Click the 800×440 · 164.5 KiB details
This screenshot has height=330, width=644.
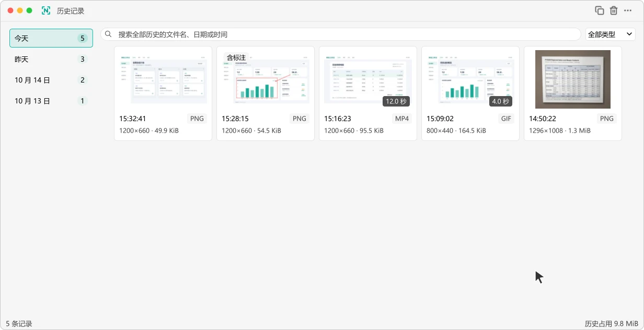pyautogui.click(x=456, y=131)
